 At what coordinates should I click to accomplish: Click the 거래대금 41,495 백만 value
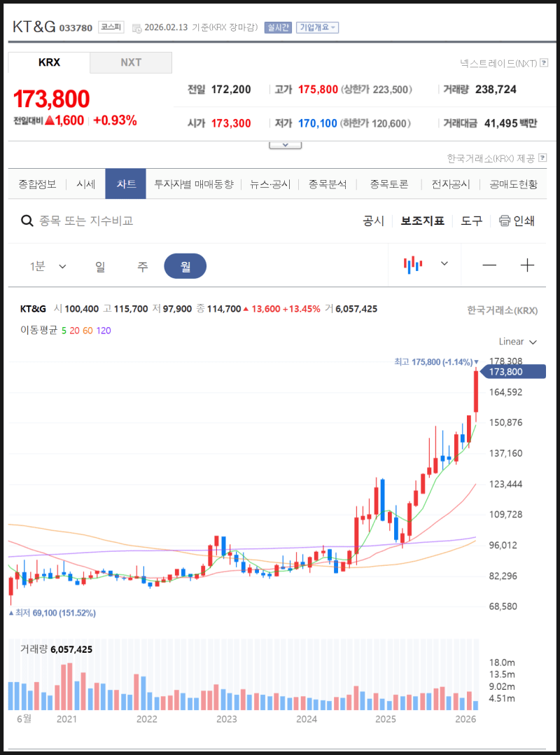(510, 123)
